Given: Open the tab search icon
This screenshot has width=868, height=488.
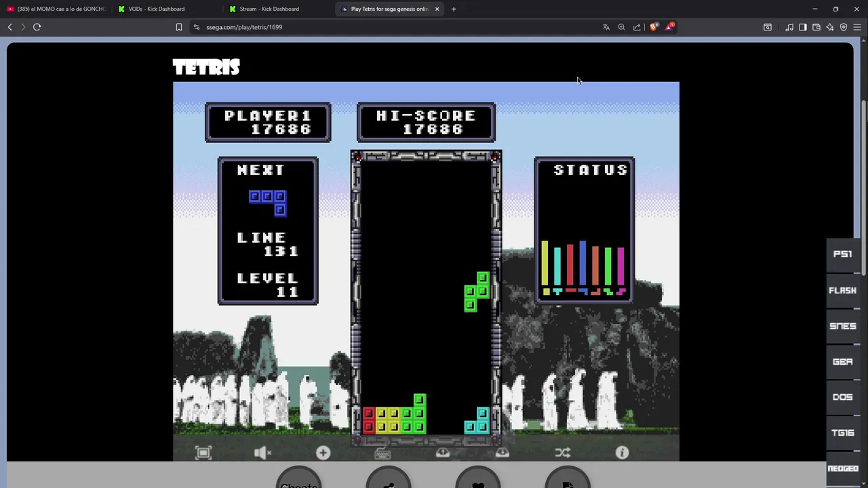Looking at the screenshot, I should tap(768, 27).
